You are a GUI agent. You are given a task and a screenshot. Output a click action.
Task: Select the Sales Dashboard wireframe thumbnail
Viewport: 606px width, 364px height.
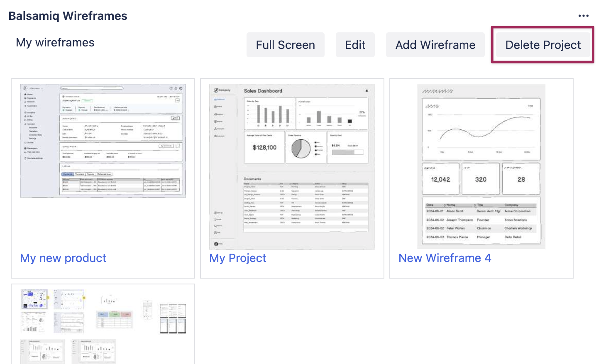pyautogui.click(x=292, y=167)
